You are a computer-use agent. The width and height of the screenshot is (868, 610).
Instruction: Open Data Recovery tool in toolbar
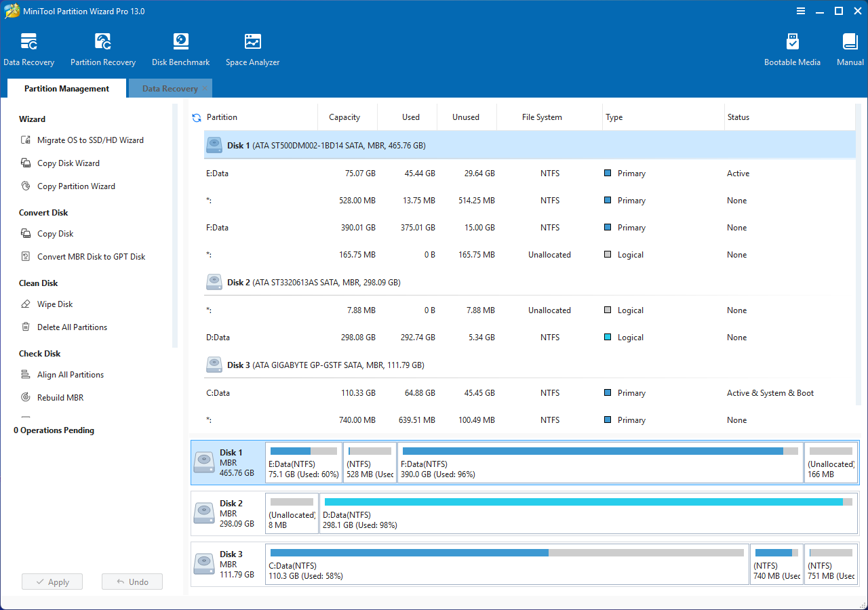(28, 50)
